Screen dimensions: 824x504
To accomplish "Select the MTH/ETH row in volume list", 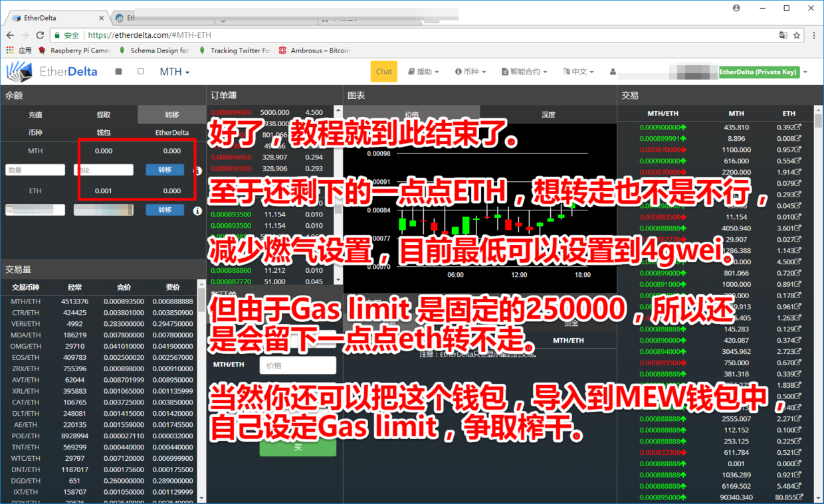I will pyautogui.click(x=100, y=301).
